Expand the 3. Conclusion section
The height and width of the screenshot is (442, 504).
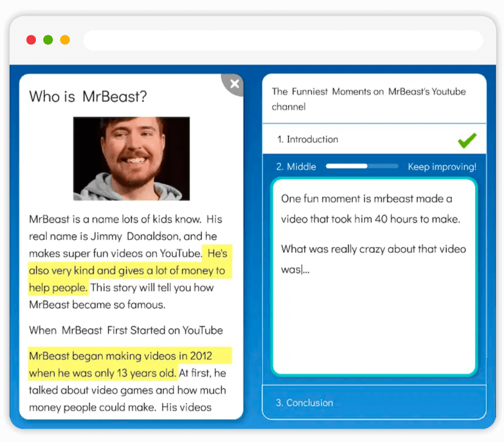click(x=305, y=402)
